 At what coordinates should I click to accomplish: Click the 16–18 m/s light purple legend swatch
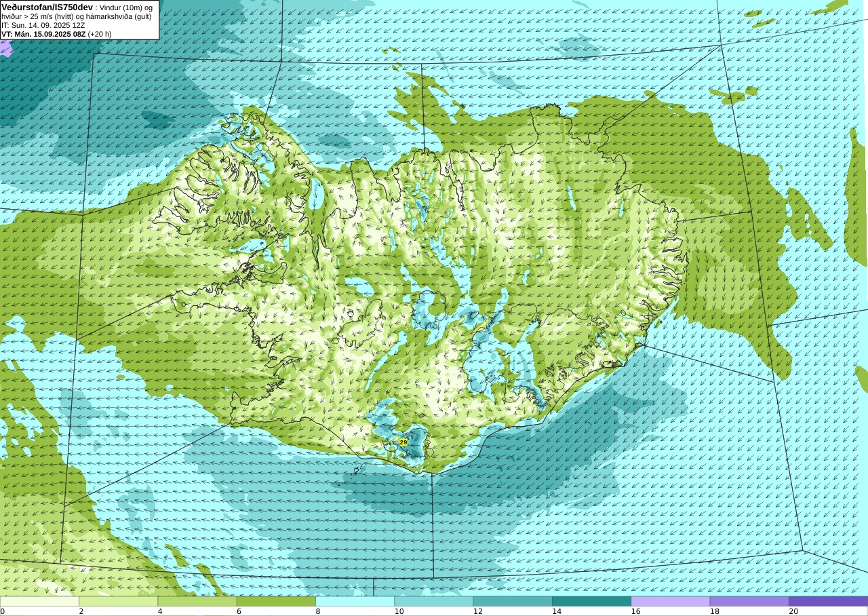[671, 601]
